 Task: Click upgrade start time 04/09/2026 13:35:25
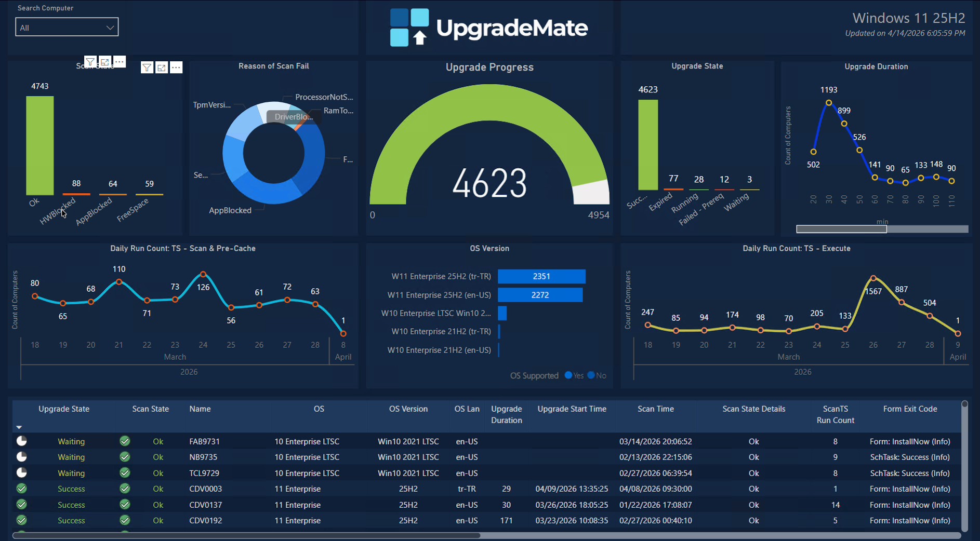click(x=572, y=489)
